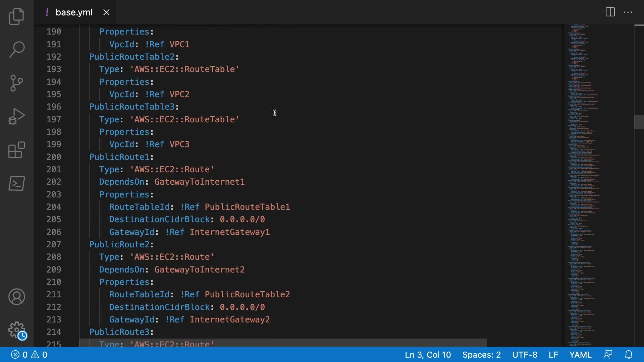
Task: Open the errors and warnings problems panel
Action: [x=29, y=355]
